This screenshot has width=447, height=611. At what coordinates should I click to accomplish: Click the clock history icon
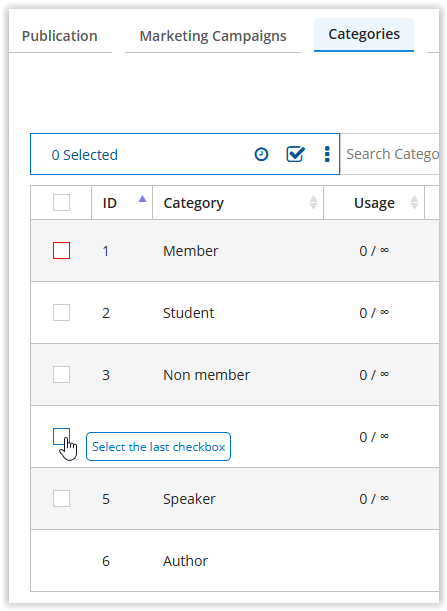pos(261,154)
